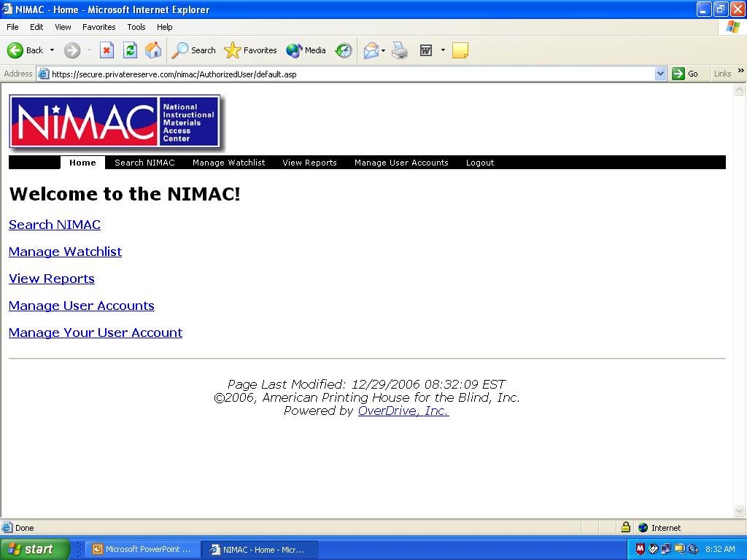Open the Search pane in toolbar
Screen dimensions: 747x560
pyautogui.click(x=194, y=50)
